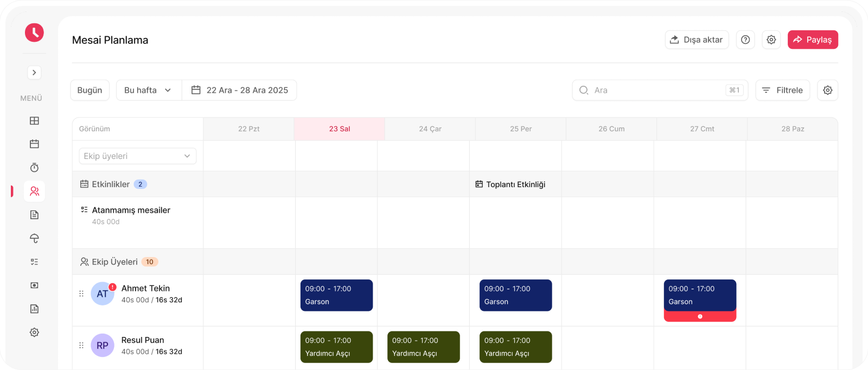This screenshot has height=370, width=868.
Task: Open the document icon in sidebar
Action: pos(34,215)
